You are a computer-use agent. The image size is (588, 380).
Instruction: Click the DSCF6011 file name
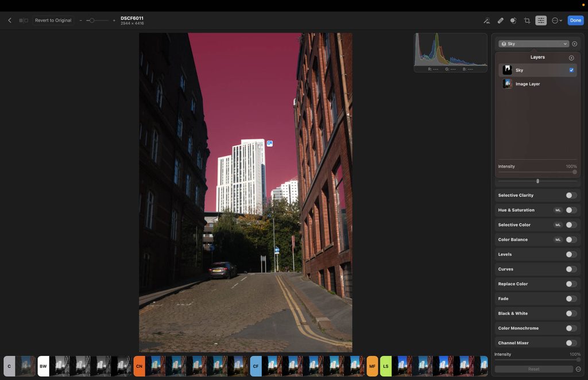pyautogui.click(x=132, y=18)
